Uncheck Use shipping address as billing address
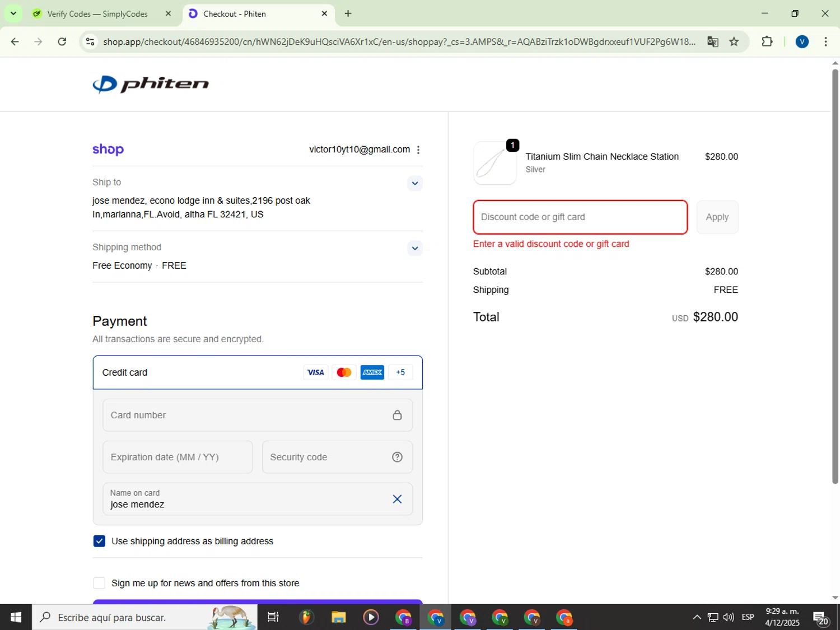 point(99,541)
